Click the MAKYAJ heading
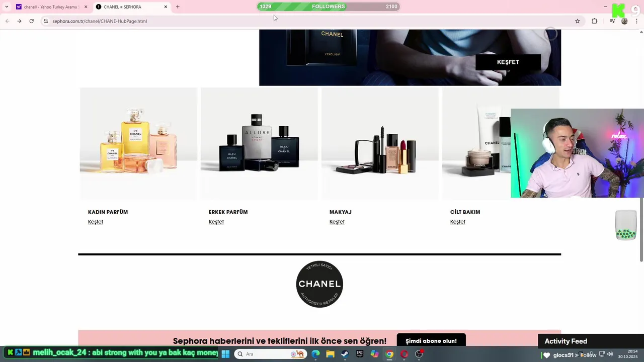 click(341, 212)
